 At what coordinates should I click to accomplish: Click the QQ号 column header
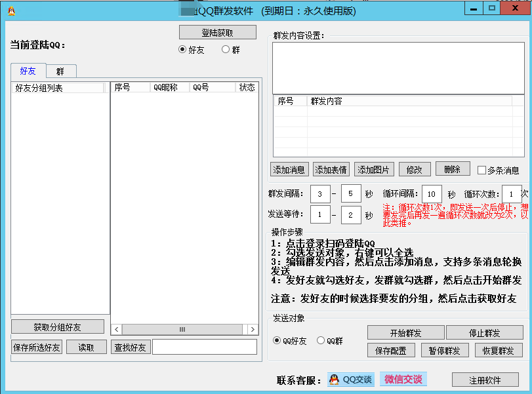(212, 87)
